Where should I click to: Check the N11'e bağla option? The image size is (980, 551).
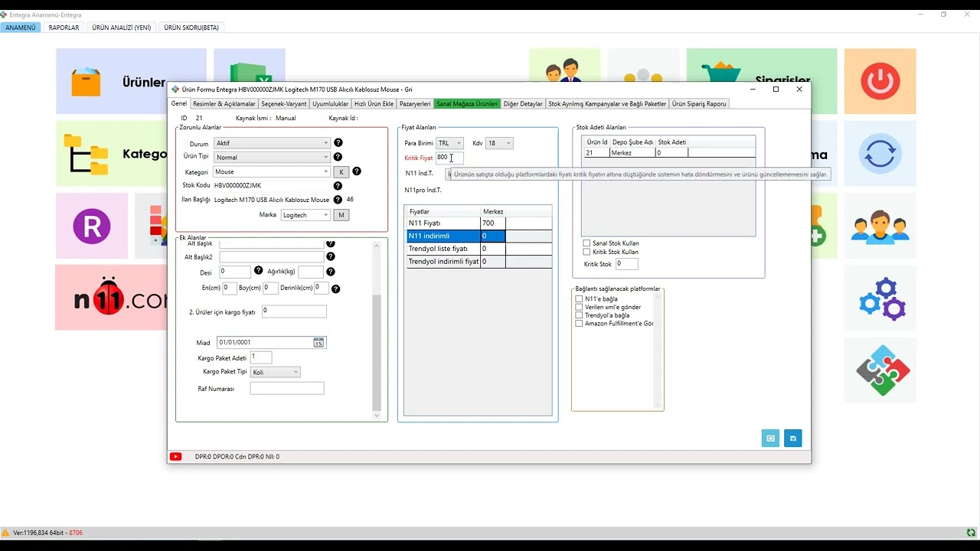(x=580, y=299)
